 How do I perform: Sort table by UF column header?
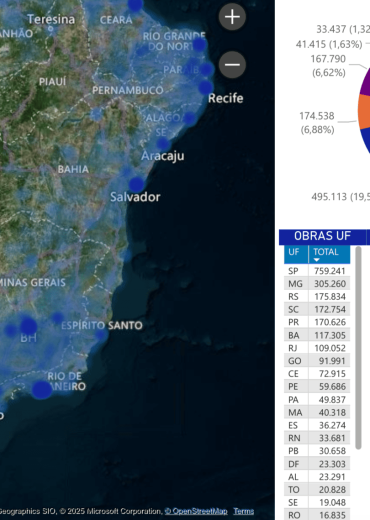(296, 255)
